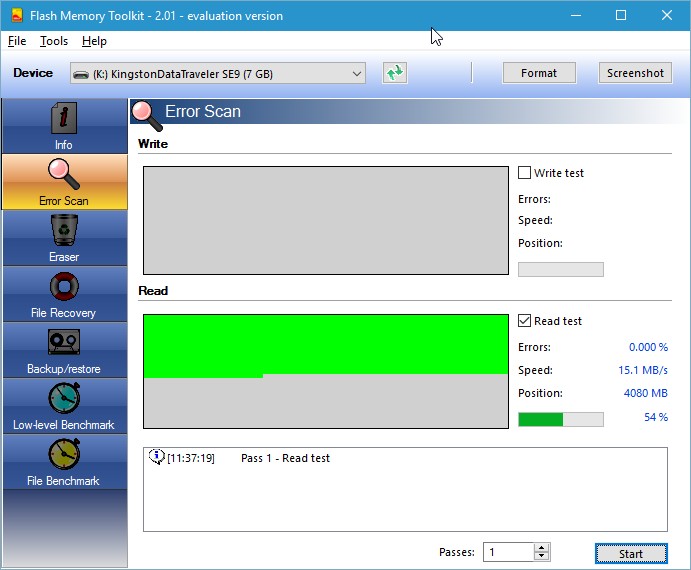This screenshot has width=691, height=570.
Task: Click the Read speed value 15.1 MB/s
Action: click(643, 370)
